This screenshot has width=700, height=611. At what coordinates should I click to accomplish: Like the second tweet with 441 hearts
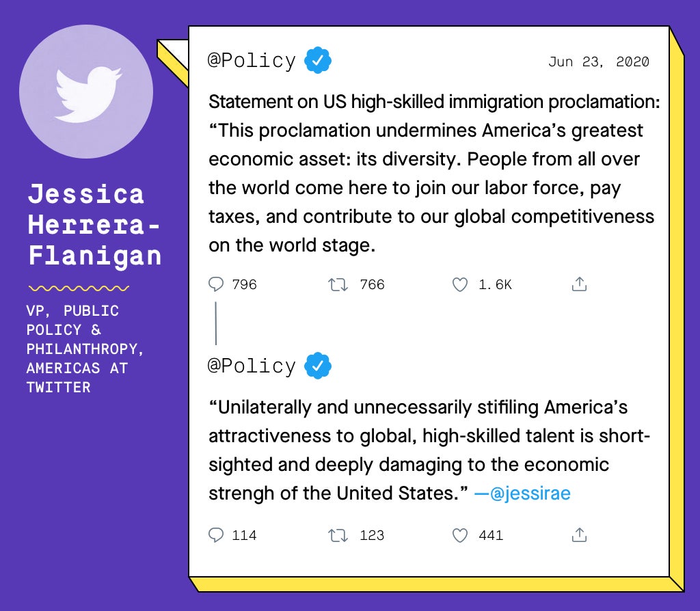460,535
